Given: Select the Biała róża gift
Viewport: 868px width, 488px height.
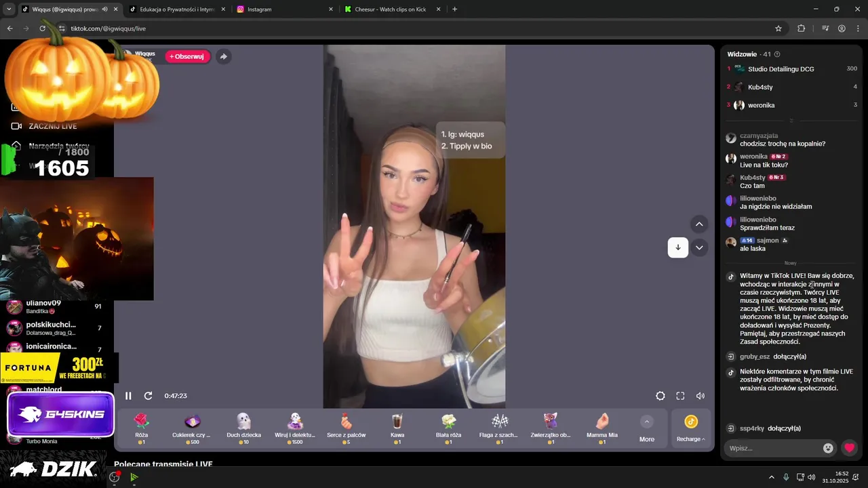Looking at the screenshot, I should click(448, 428).
